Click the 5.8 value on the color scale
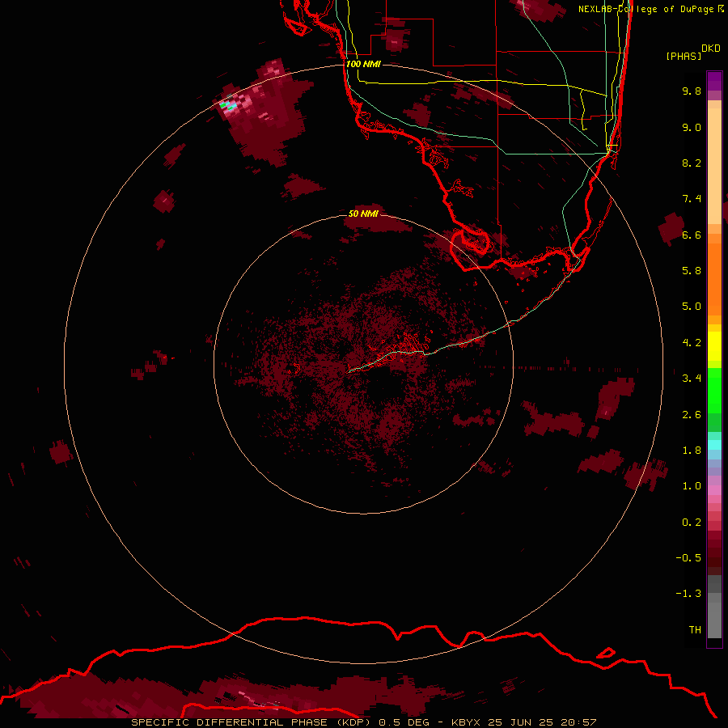The image size is (728, 728). [692, 271]
